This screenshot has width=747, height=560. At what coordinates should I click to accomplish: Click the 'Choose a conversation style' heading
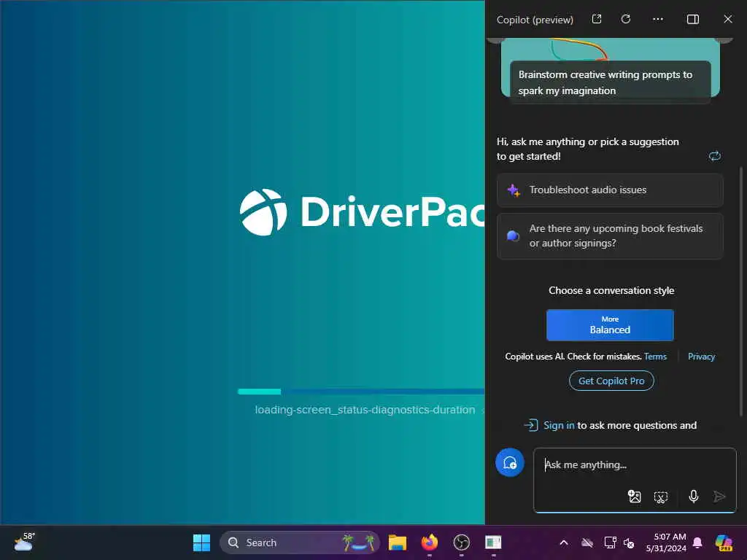(611, 290)
